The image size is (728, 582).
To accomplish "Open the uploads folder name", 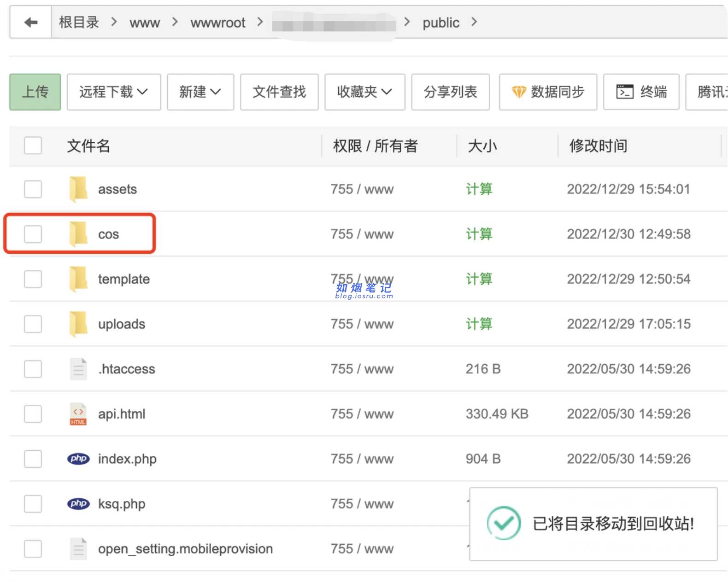I will (122, 324).
